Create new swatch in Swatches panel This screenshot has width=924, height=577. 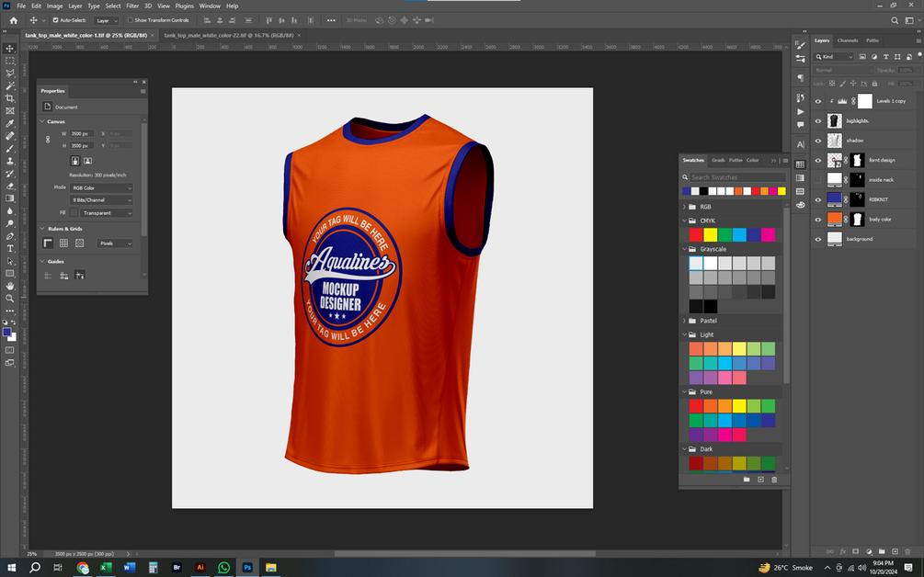[760, 480]
